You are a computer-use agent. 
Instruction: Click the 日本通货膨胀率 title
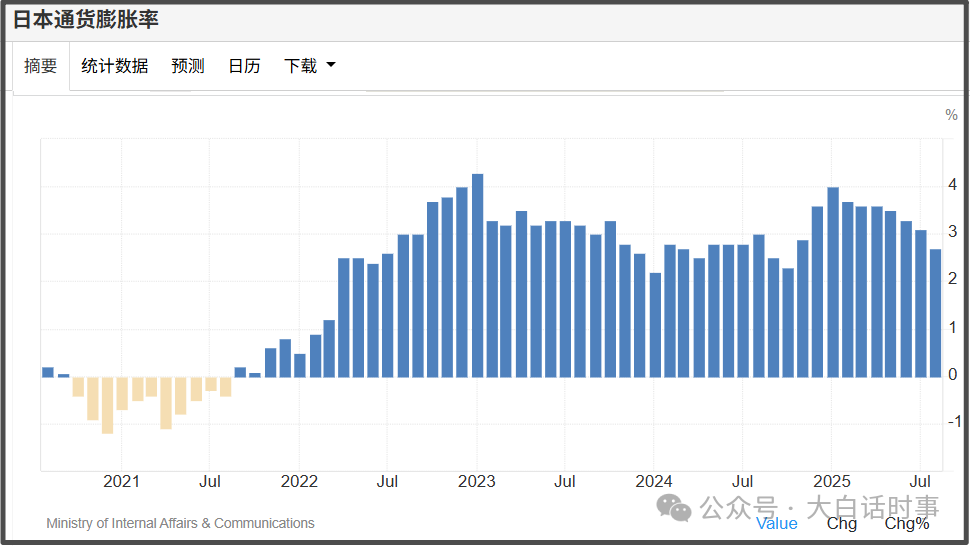[x=85, y=20]
